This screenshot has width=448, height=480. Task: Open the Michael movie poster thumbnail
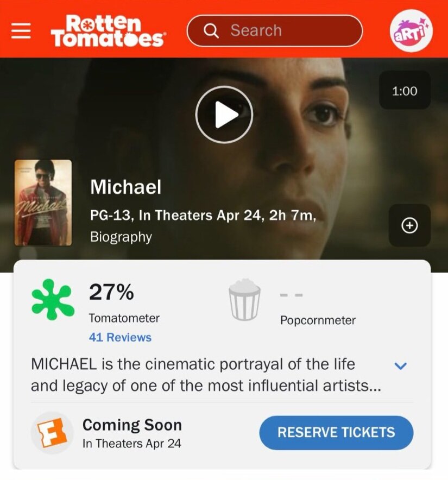43,203
